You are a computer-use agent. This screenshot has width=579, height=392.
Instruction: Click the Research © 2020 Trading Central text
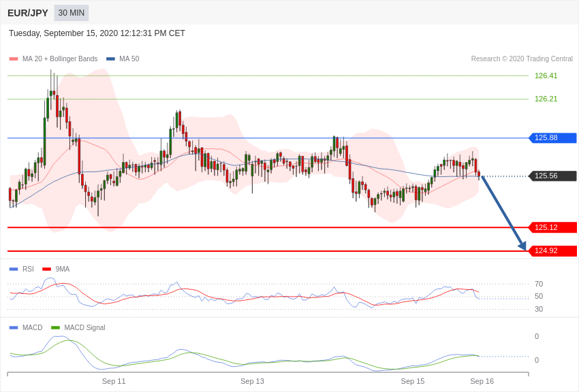pyautogui.click(x=522, y=59)
